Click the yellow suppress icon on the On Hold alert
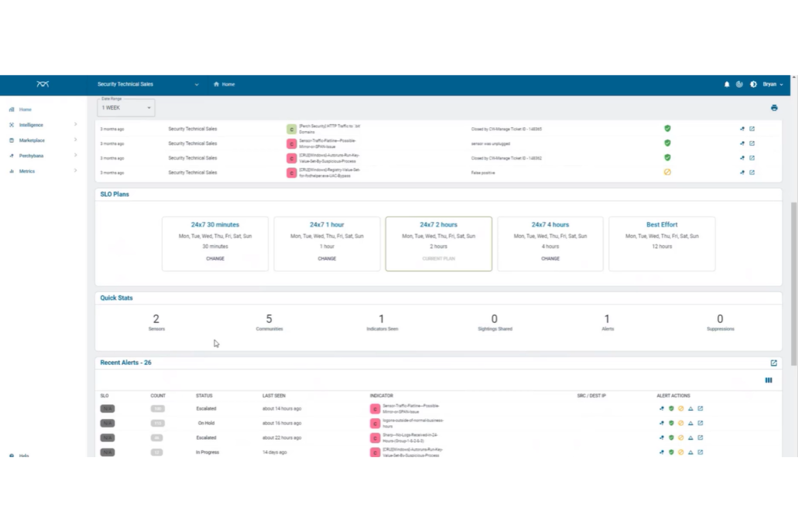Screen dimensions: 798x532 pos(680,423)
